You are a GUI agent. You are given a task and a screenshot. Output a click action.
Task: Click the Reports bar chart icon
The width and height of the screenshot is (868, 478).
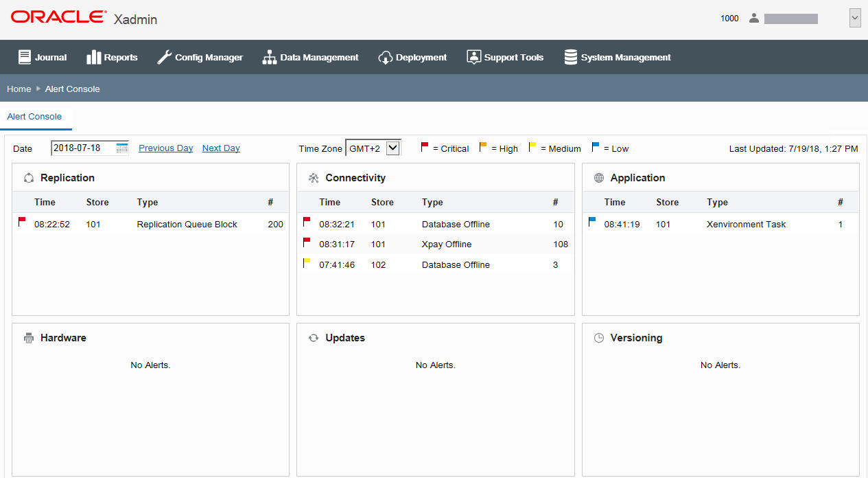click(x=93, y=57)
